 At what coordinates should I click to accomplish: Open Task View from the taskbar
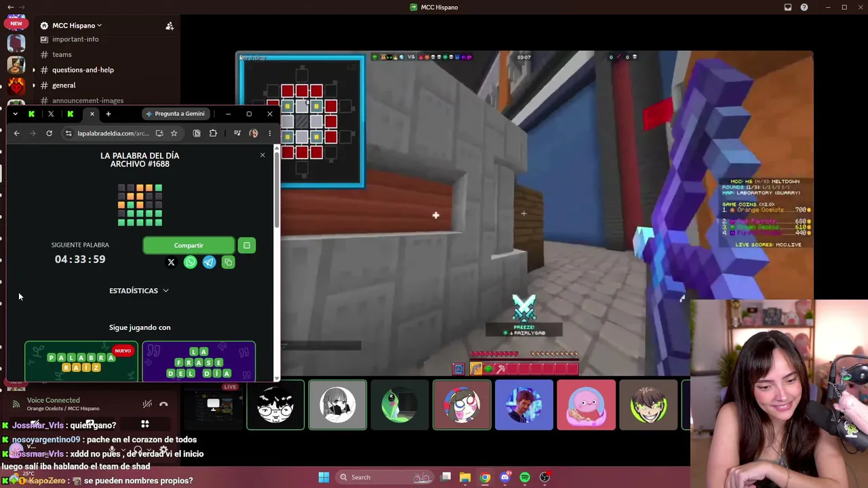[x=446, y=477]
